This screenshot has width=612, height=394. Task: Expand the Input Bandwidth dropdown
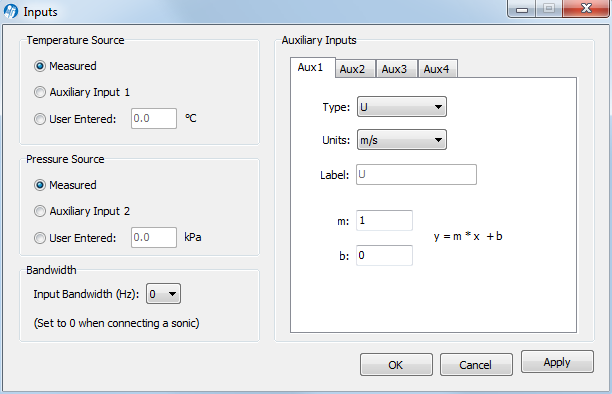[163, 294]
